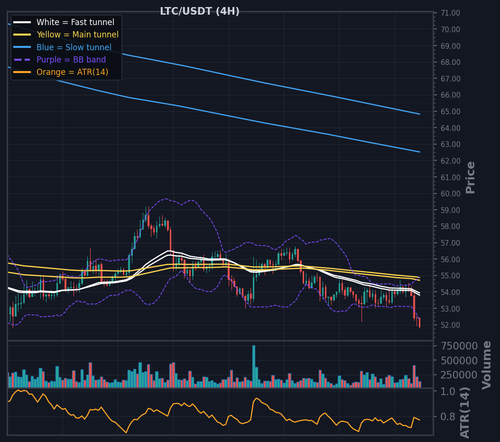Click the orange line sample in legend
500x442 pixels.
(x=22, y=72)
